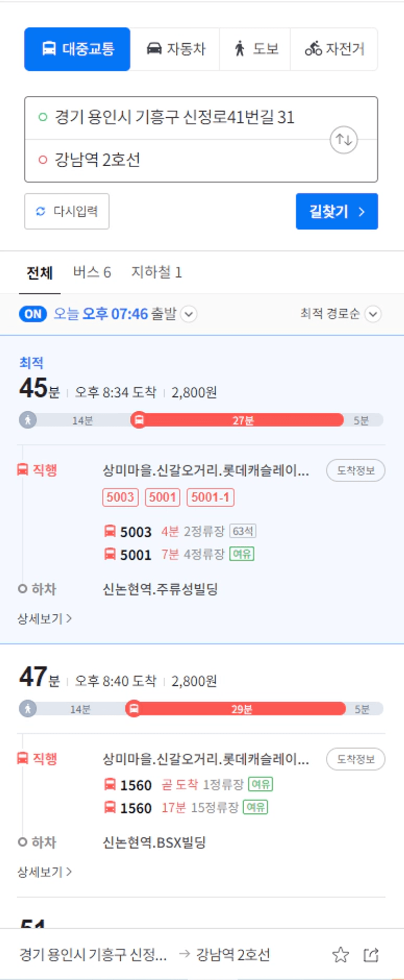Toggle the ON departure time switch
404x980 pixels.
click(x=33, y=314)
